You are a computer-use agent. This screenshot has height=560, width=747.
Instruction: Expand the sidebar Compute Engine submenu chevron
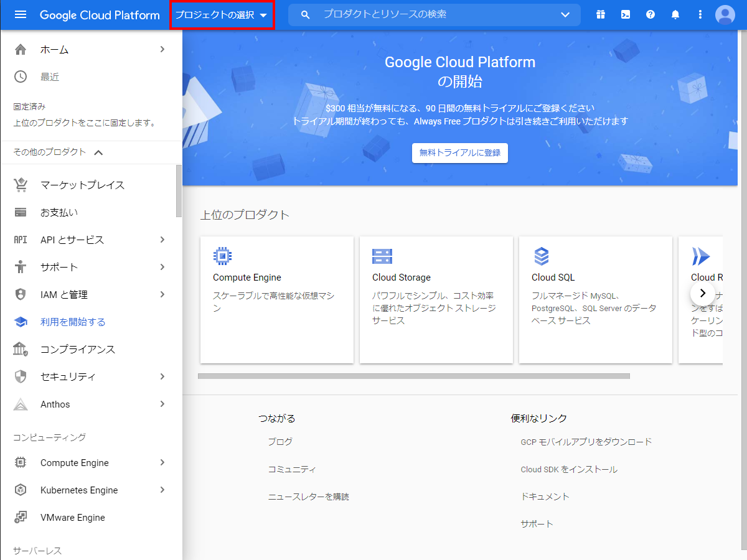162,462
